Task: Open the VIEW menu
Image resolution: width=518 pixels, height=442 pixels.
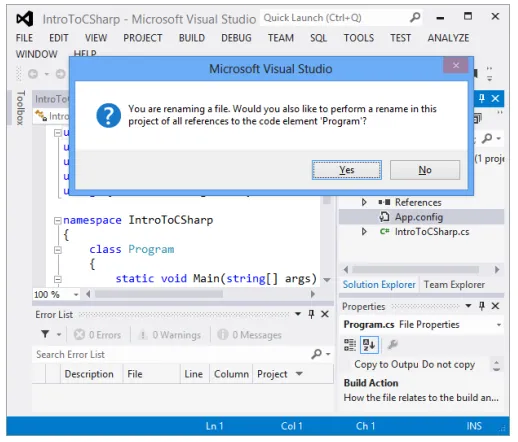Action: (96, 38)
